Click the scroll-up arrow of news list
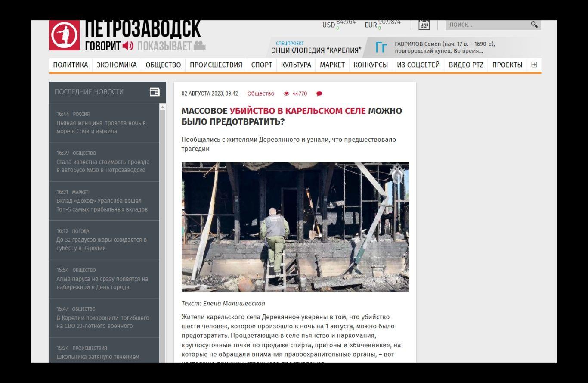Image resolution: width=588 pixels, height=383 pixels. [x=163, y=107]
